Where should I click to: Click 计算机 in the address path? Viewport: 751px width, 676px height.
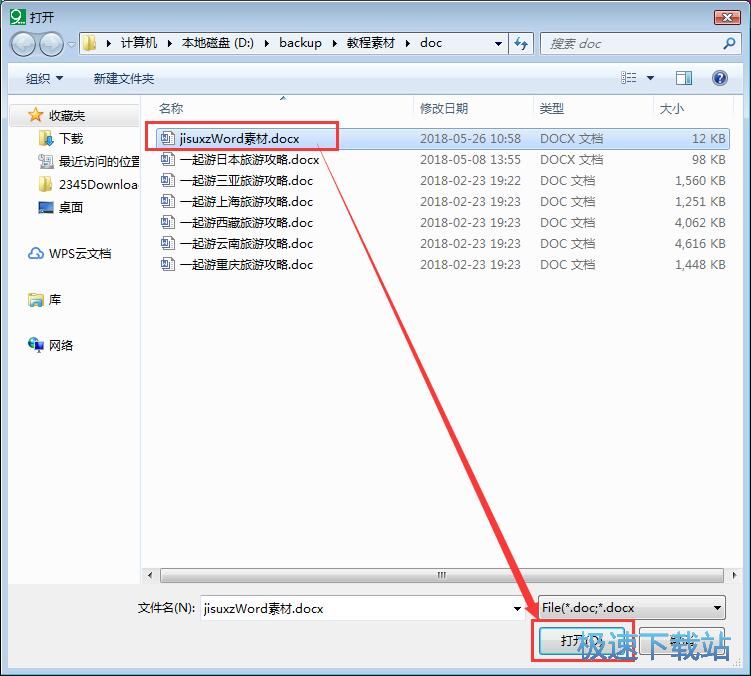pos(139,43)
